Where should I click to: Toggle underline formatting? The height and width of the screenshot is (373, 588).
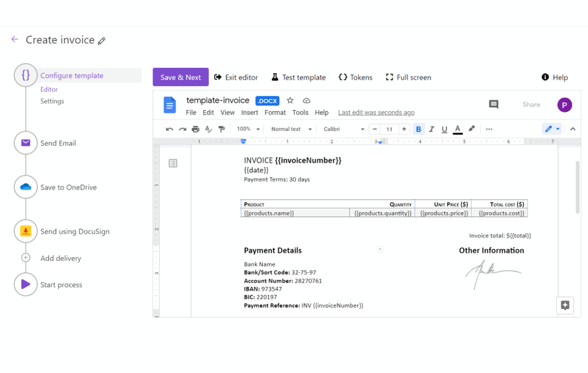point(445,129)
